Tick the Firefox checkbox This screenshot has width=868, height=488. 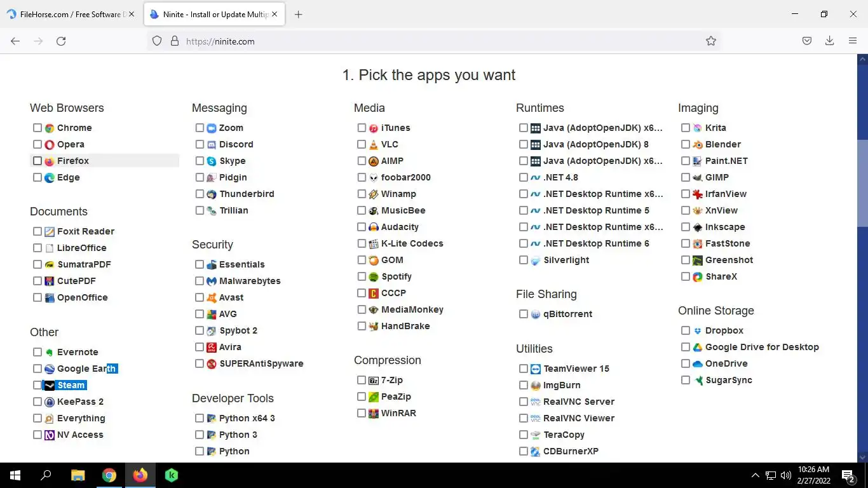click(37, 161)
